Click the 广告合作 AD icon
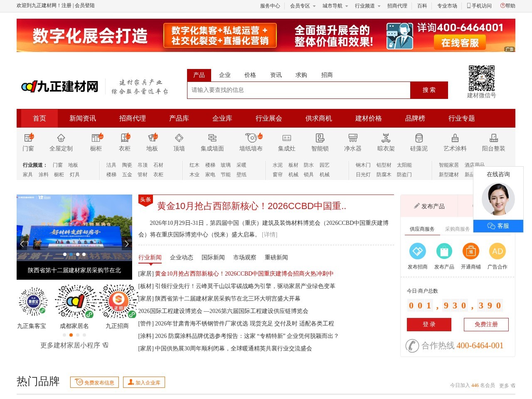Image resolution: width=532 pixels, height=399 pixels. (498, 251)
